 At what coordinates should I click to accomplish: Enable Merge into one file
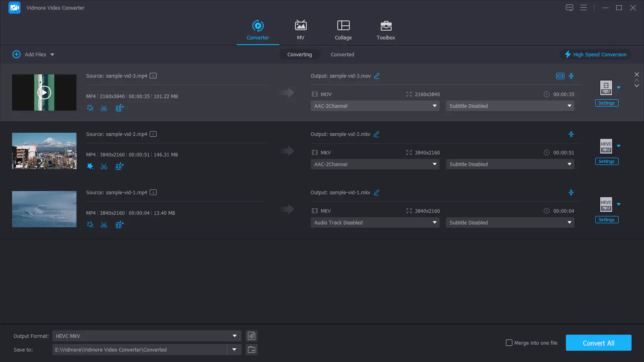(509, 343)
